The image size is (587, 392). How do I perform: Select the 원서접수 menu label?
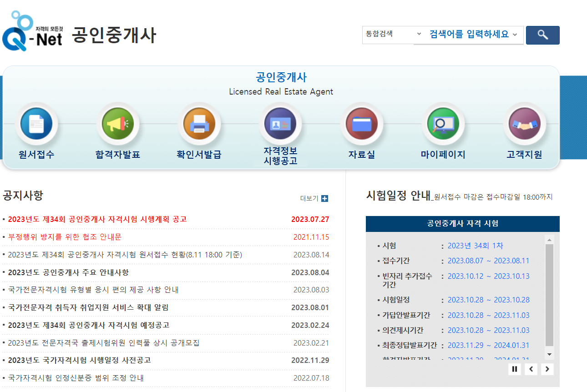(36, 155)
